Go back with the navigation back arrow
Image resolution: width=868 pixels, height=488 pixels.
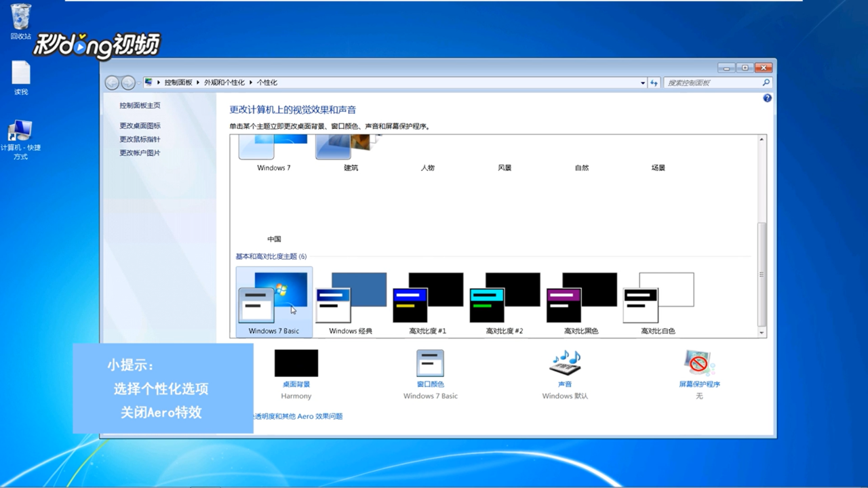coord(112,83)
